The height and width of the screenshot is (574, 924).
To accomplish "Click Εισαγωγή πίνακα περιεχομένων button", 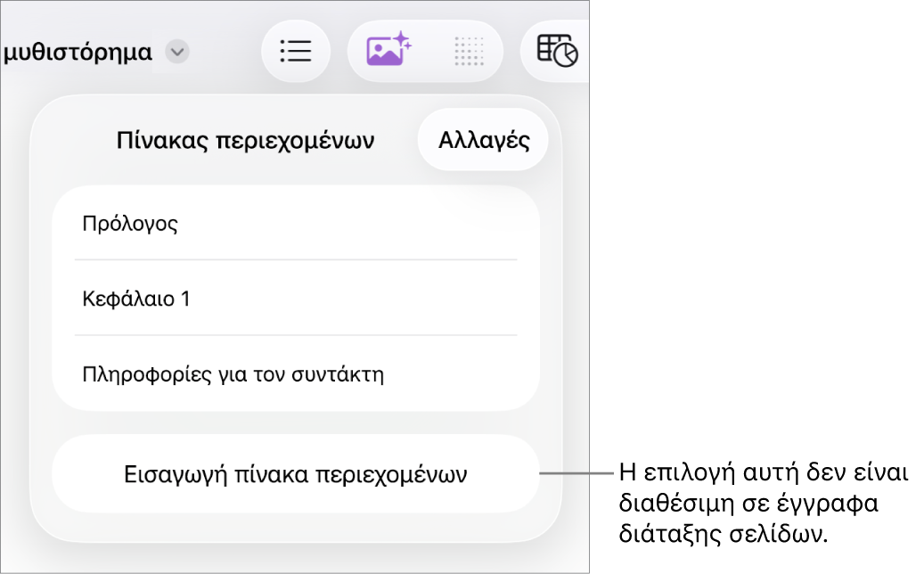I will pyautogui.click(x=296, y=474).
